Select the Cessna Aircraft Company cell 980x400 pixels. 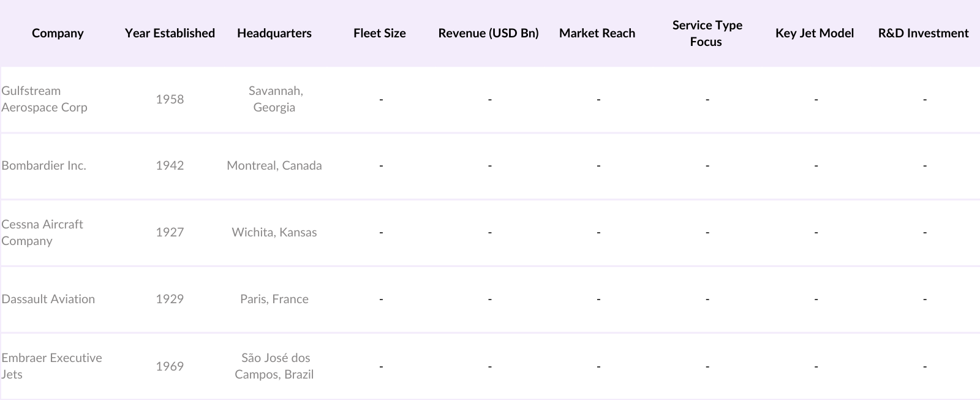42,232
